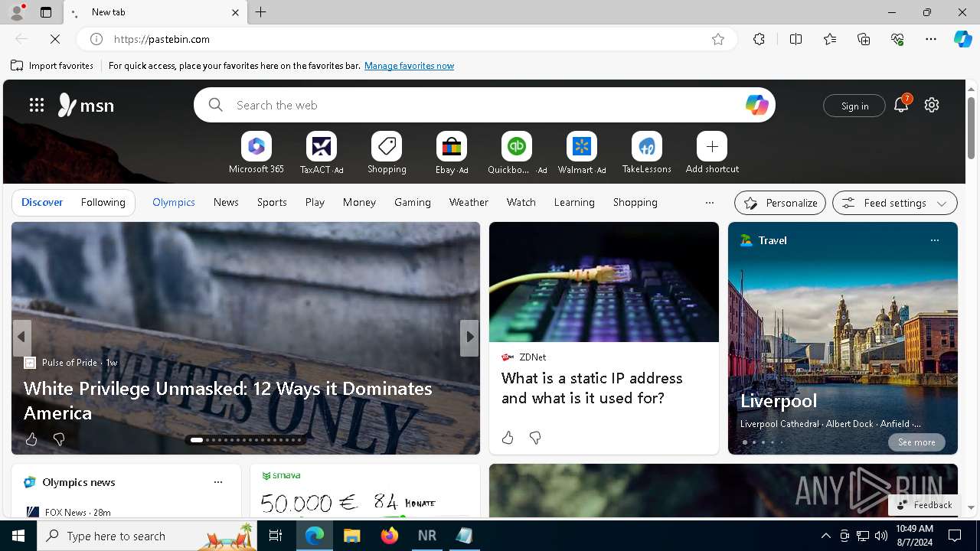The image size is (980, 551).
Task: Open MSN page settings gear
Action: tap(932, 105)
